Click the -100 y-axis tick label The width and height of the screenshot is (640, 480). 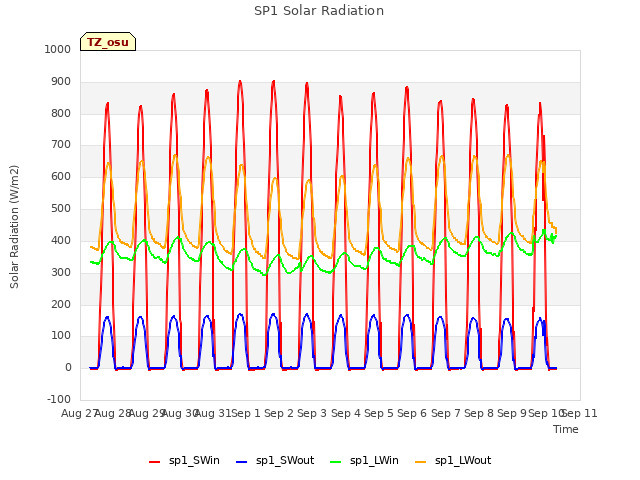pos(59,399)
